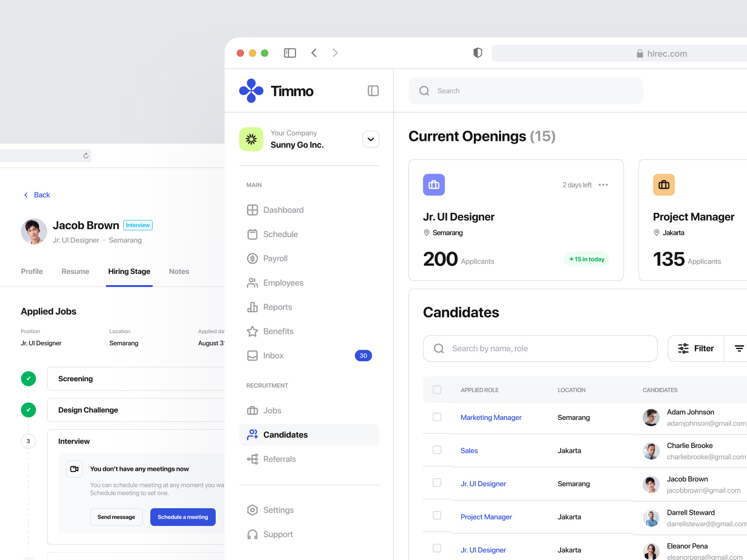
Task: Open the Resume tab
Action: tap(75, 271)
